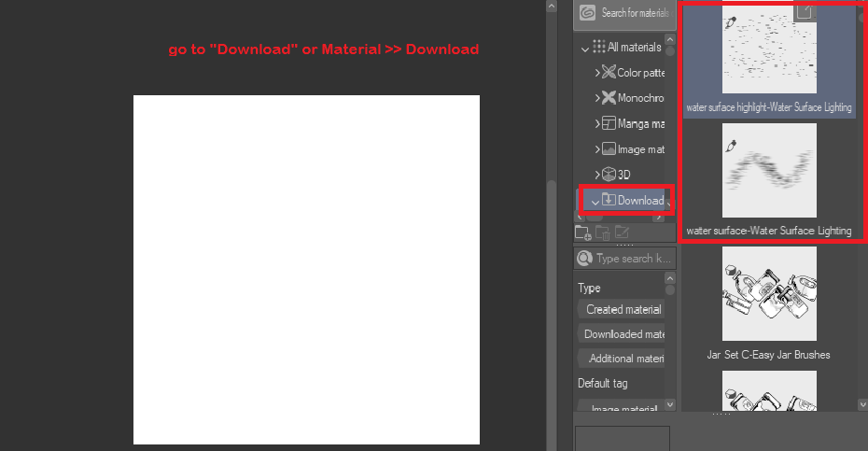Click the corner icon on top thumbnail
The image size is (868, 451).
805,12
